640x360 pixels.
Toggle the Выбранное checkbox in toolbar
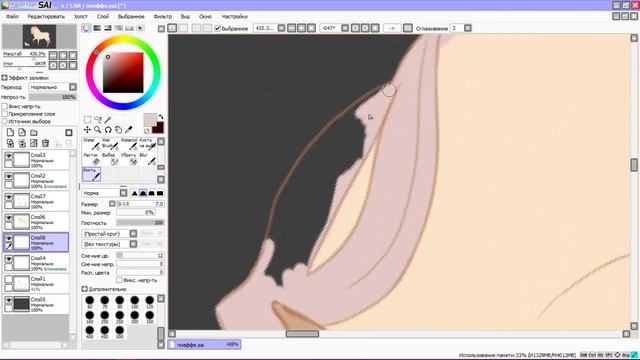(x=218, y=28)
